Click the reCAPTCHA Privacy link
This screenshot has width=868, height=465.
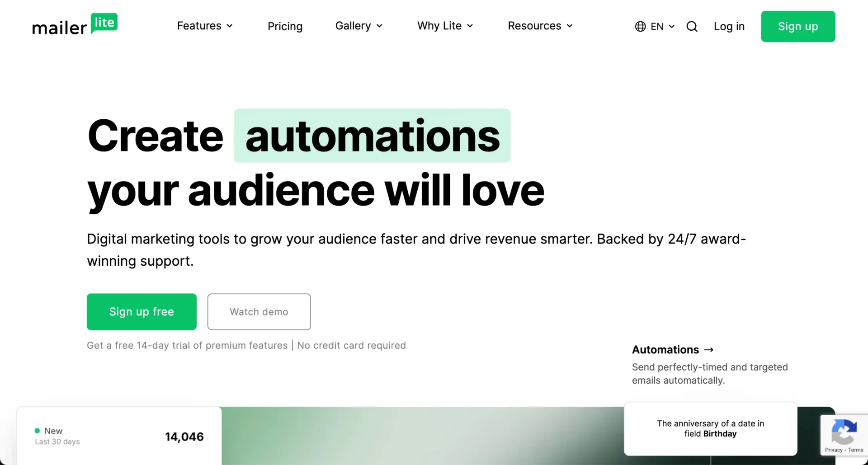(x=833, y=450)
